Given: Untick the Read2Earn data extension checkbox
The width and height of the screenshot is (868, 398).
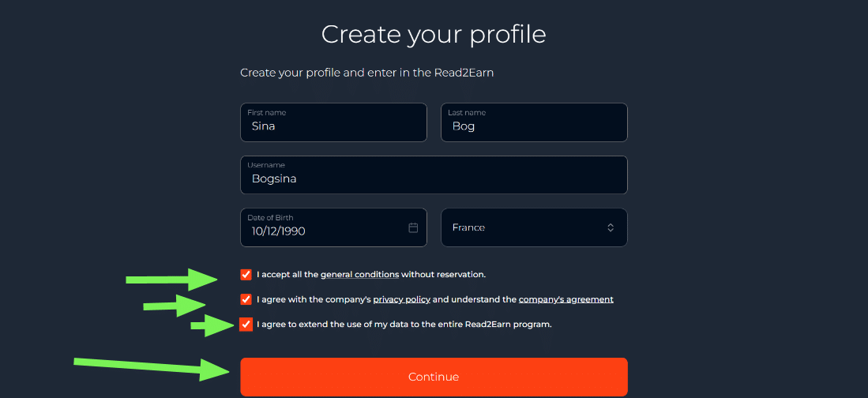Looking at the screenshot, I should click(246, 325).
